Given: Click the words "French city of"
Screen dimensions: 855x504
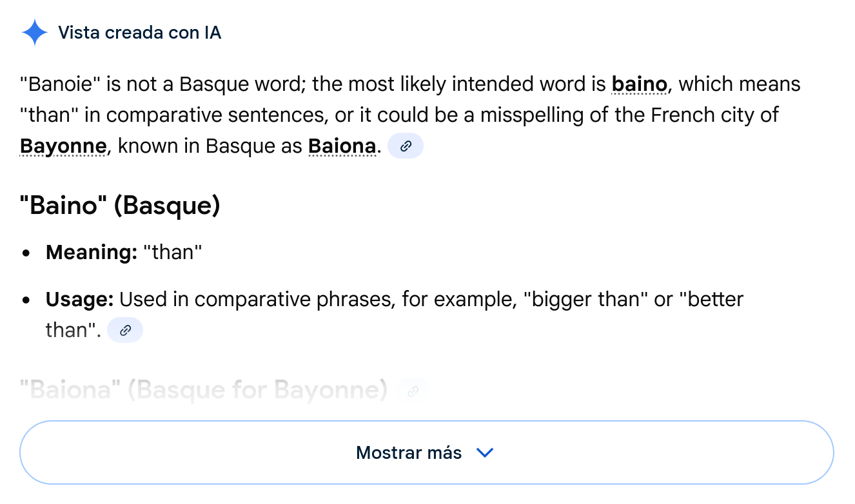Looking at the screenshot, I should click(x=715, y=115).
